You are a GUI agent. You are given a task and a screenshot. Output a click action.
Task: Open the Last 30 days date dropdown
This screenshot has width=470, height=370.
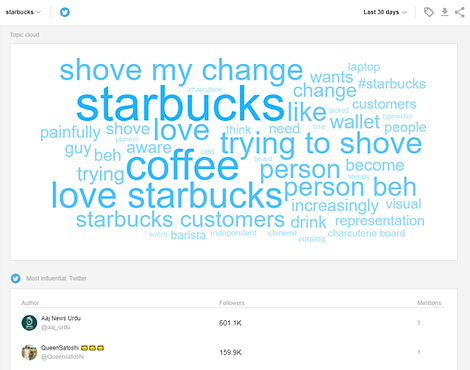pos(385,12)
